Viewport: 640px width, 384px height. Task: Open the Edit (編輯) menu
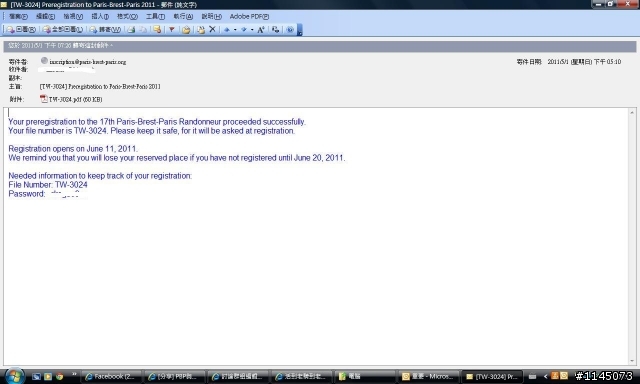pos(45,16)
